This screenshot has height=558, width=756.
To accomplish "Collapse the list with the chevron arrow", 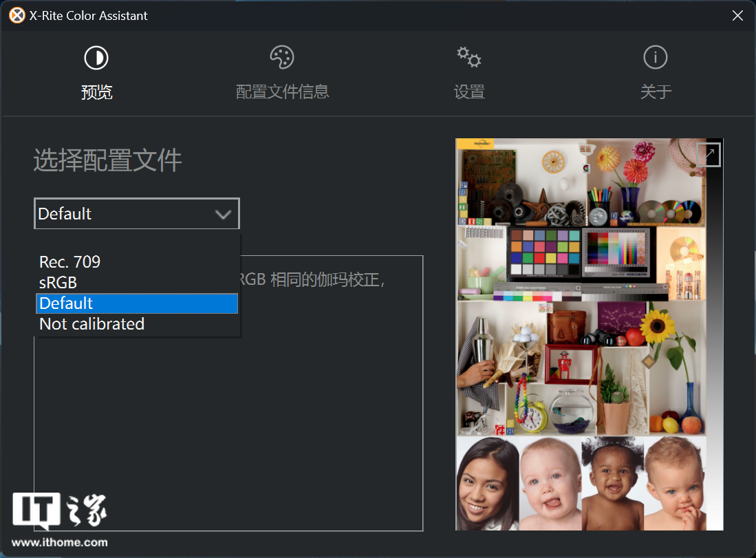I will (223, 214).
